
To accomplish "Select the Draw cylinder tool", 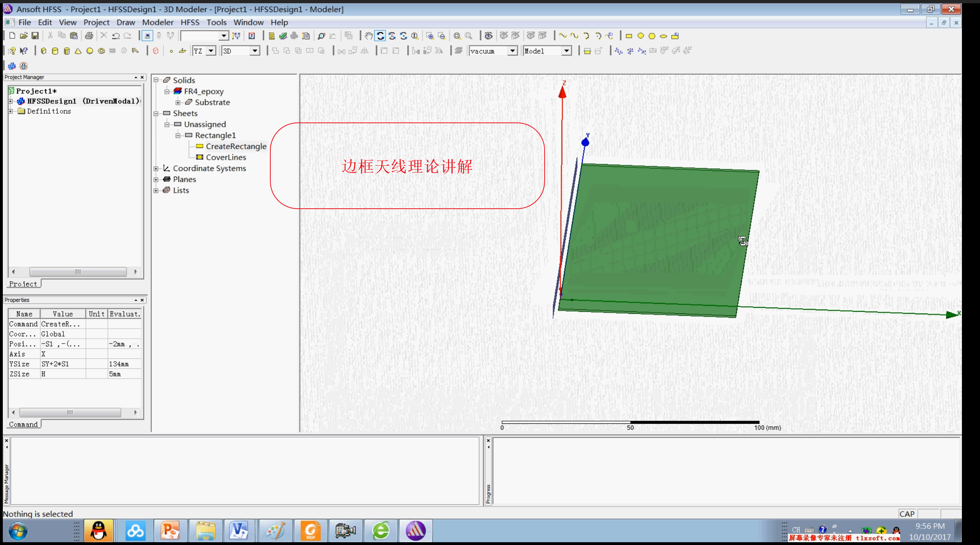I will 55,51.
